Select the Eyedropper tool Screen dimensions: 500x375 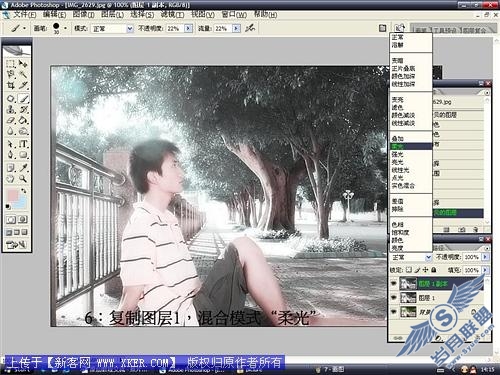click(23, 168)
